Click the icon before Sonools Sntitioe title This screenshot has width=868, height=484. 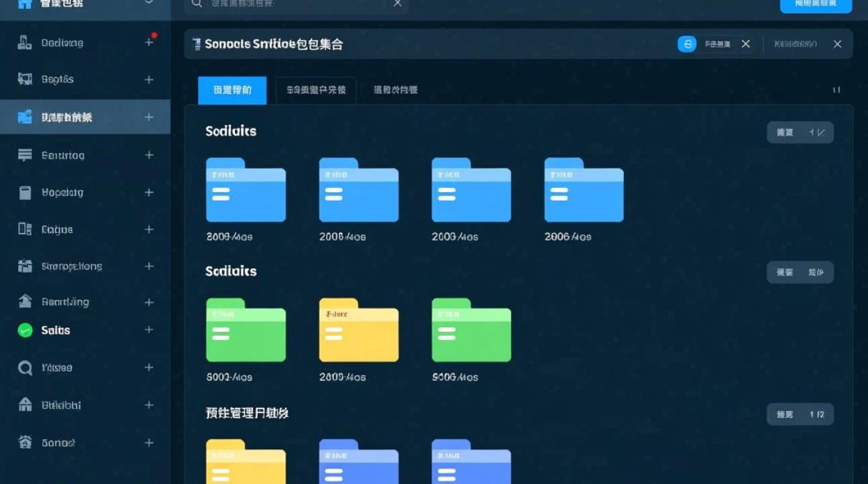(x=196, y=44)
